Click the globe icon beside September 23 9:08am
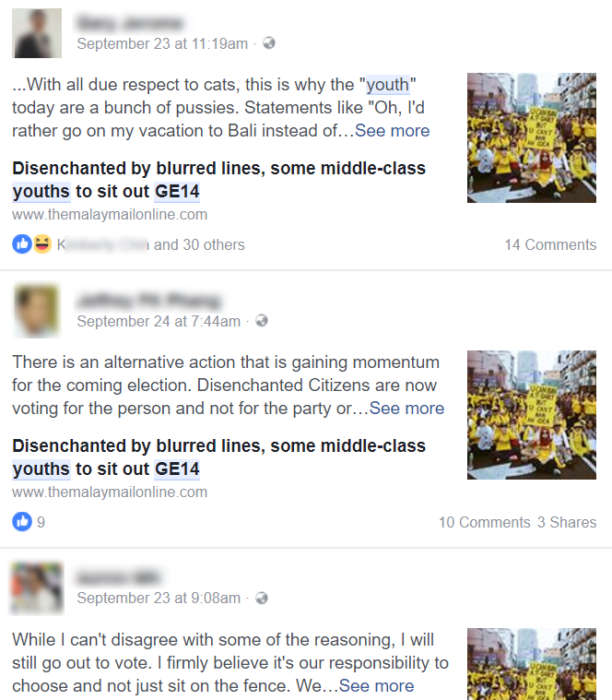This screenshot has height=700, width=612. (262, 598)
